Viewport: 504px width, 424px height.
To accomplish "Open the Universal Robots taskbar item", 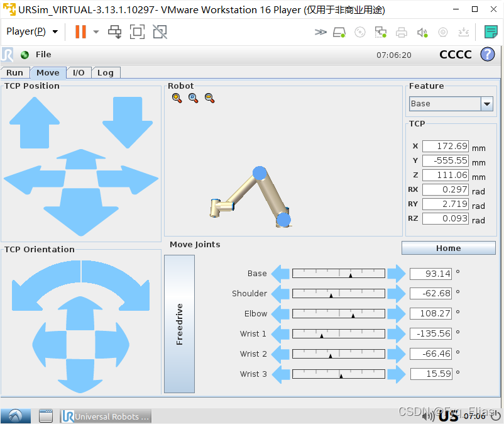I will [x=106, y=416].
